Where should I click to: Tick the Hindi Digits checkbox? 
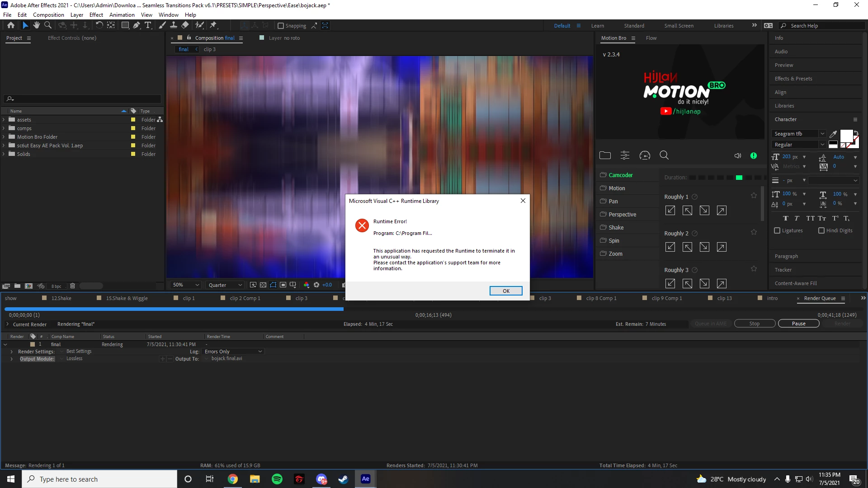tap(821, 230)
